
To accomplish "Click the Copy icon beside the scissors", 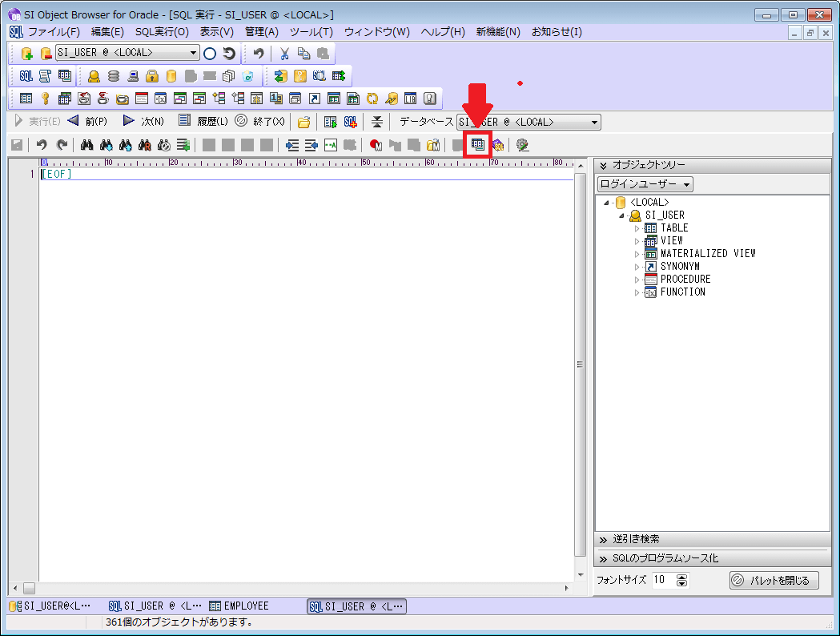I will point(303,54).
